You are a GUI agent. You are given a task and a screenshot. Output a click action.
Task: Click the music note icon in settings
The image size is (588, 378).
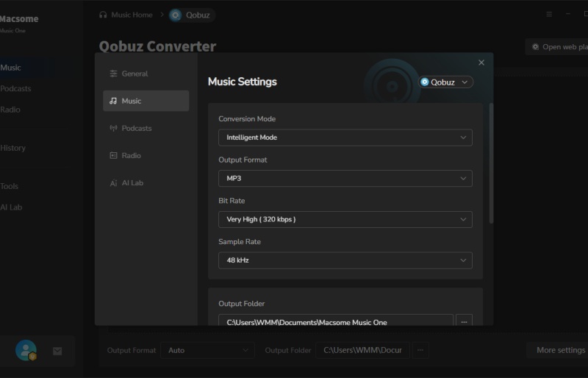[x=113, y=101]
